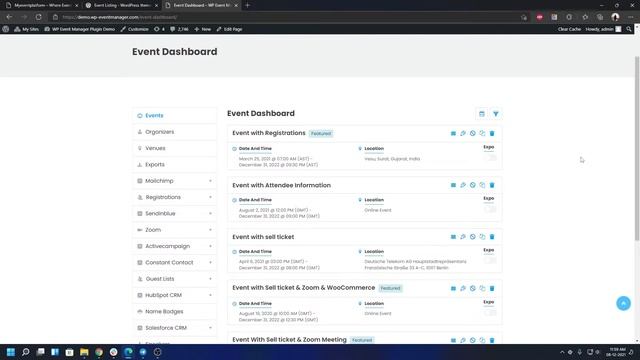Open dashboard icon for Event with Registrations
640x360 pixels.
[x=453, y=133]
